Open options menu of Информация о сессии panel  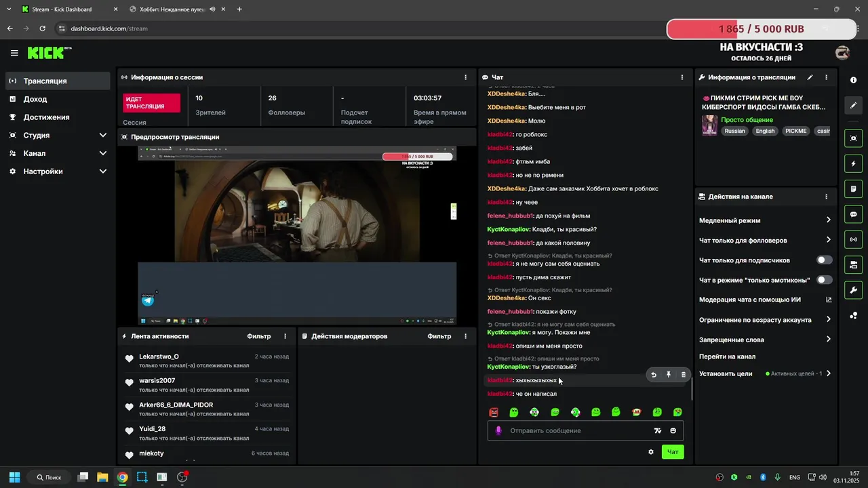coord(465,77)
